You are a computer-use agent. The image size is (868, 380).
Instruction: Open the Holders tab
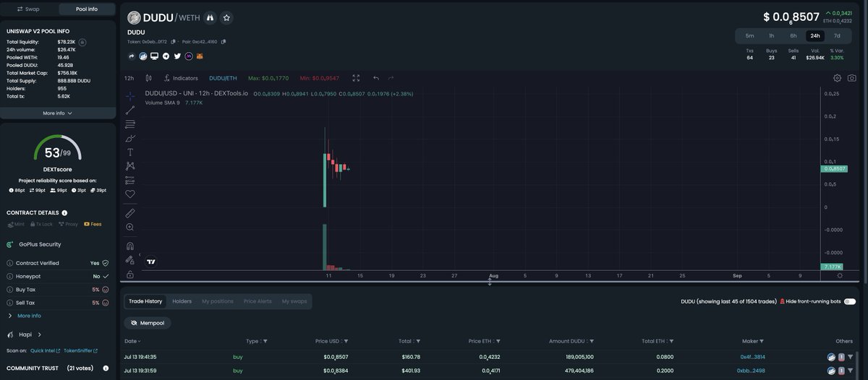[x=182, y=301]
